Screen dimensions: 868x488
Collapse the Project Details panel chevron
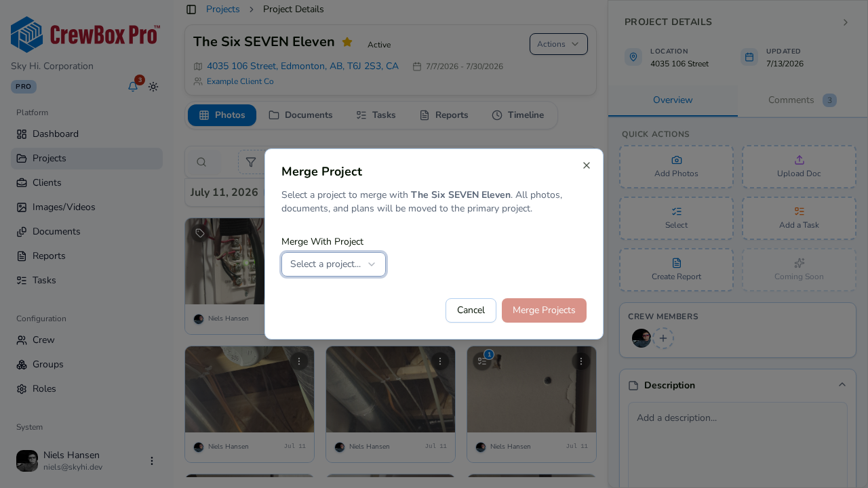[846, 22]
